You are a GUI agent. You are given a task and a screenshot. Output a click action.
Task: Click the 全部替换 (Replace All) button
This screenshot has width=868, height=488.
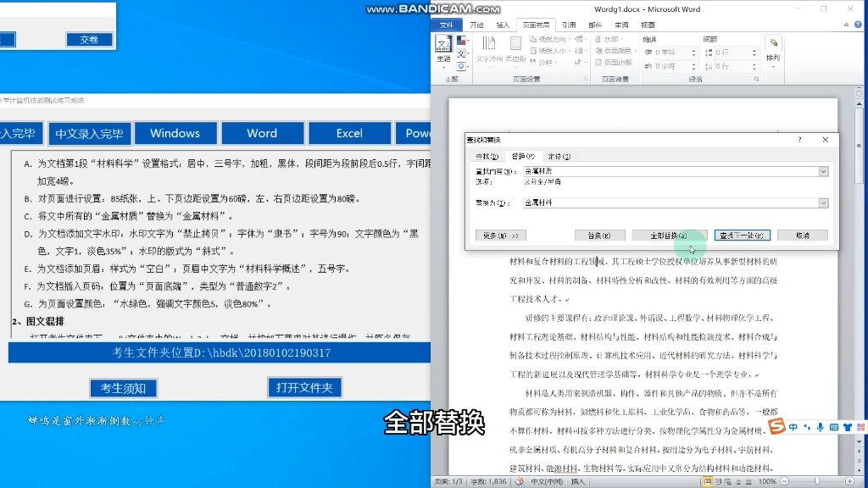tap(670, 236)
